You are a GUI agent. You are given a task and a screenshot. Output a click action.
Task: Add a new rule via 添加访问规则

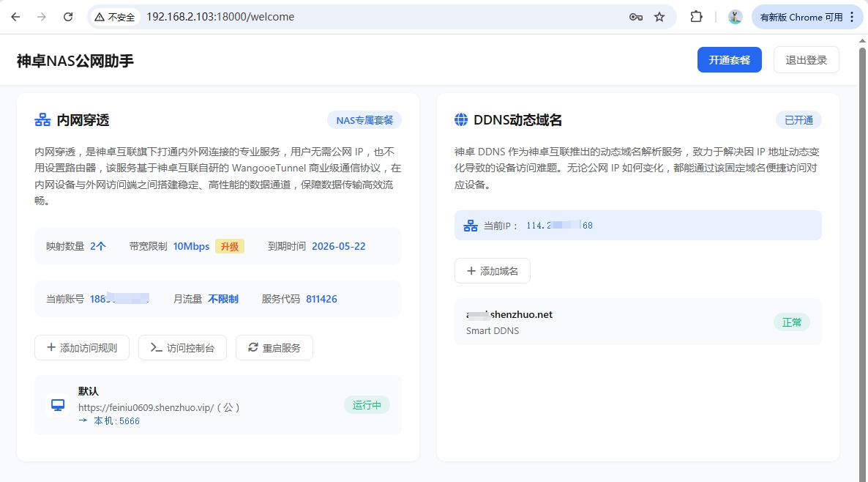(81, 348)
